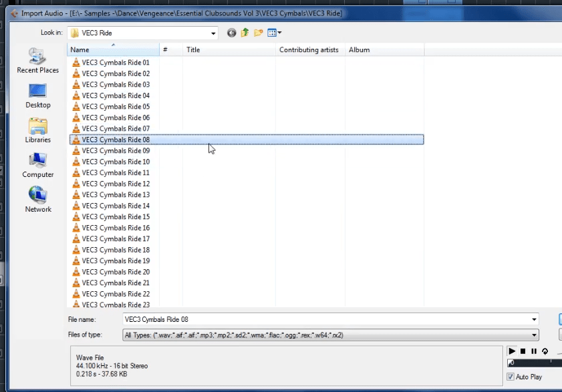Create a new folder

tap(259, 32)
